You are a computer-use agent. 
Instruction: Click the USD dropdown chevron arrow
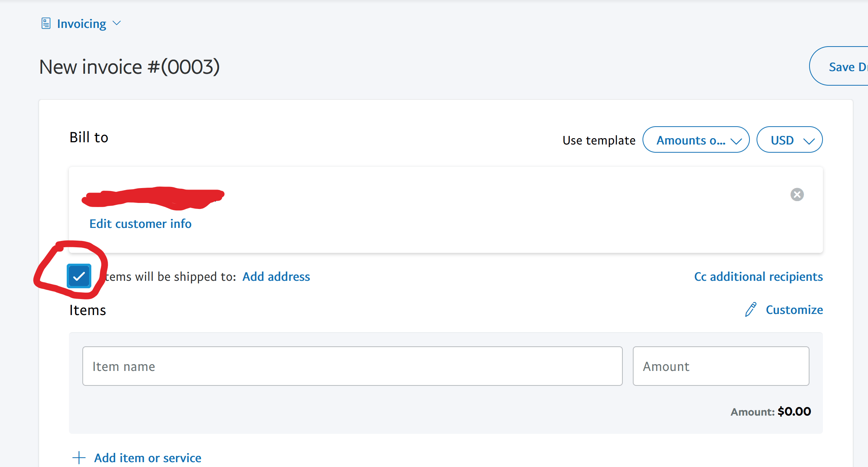(809, 141)
